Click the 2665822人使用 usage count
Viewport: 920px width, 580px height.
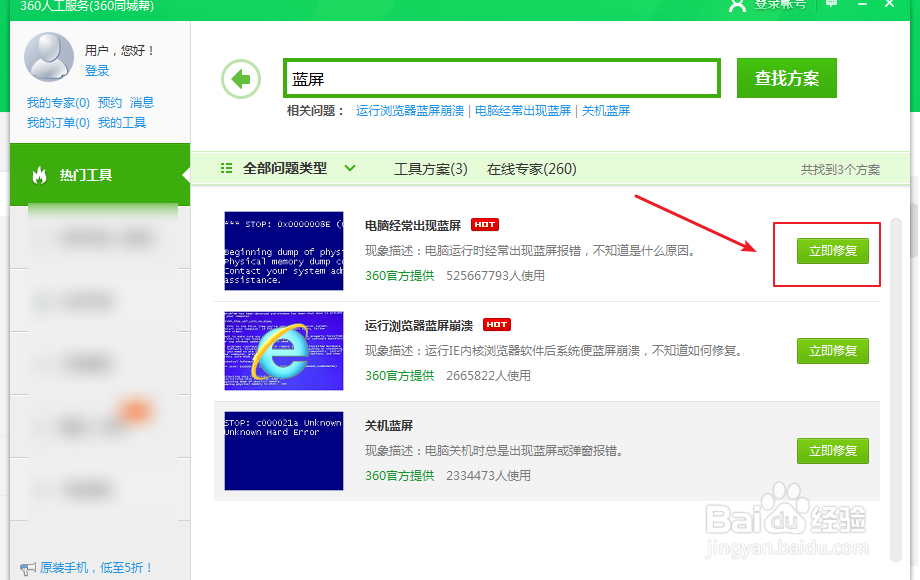[488, 375]
